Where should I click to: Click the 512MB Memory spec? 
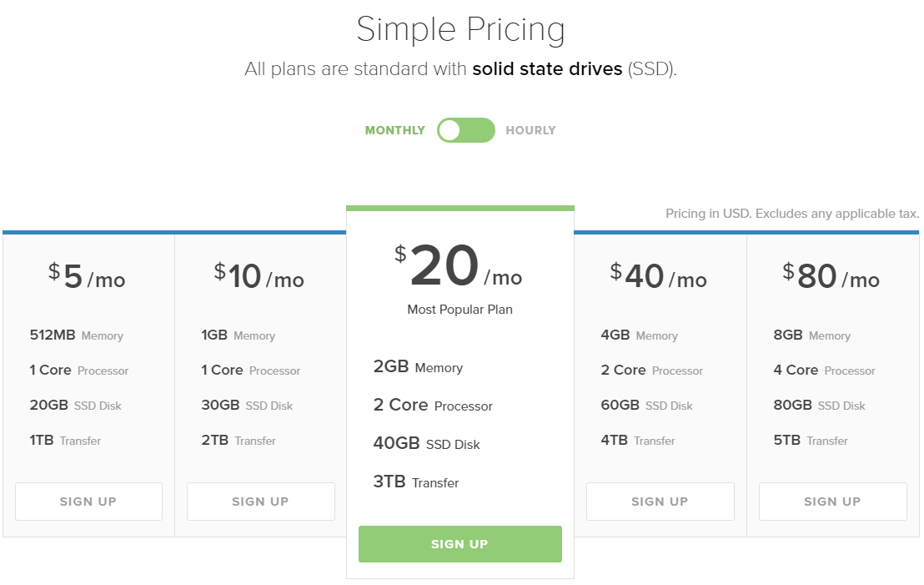click(x=77, y=335)
